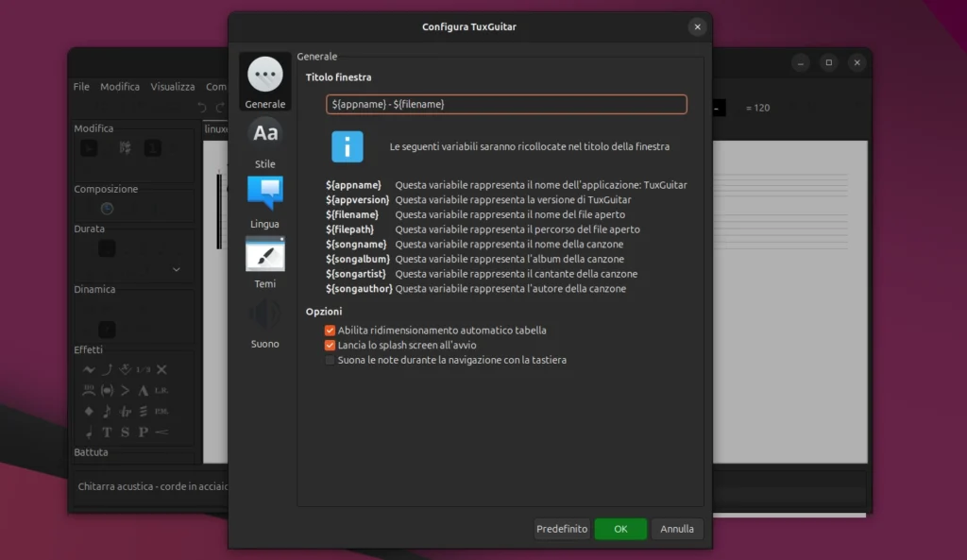Expand the Durata panel dropdown chevron
This screenshot has height=560, width=967.
[x=177, y=269]
